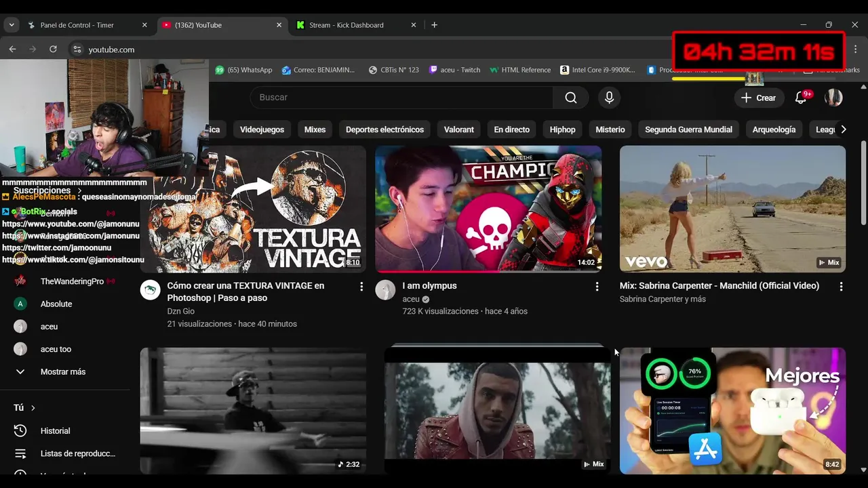Open the Correo: BENJAMIN bookmark
The width and height of the screenshot is (868, 488).
(x=319, y=70)
